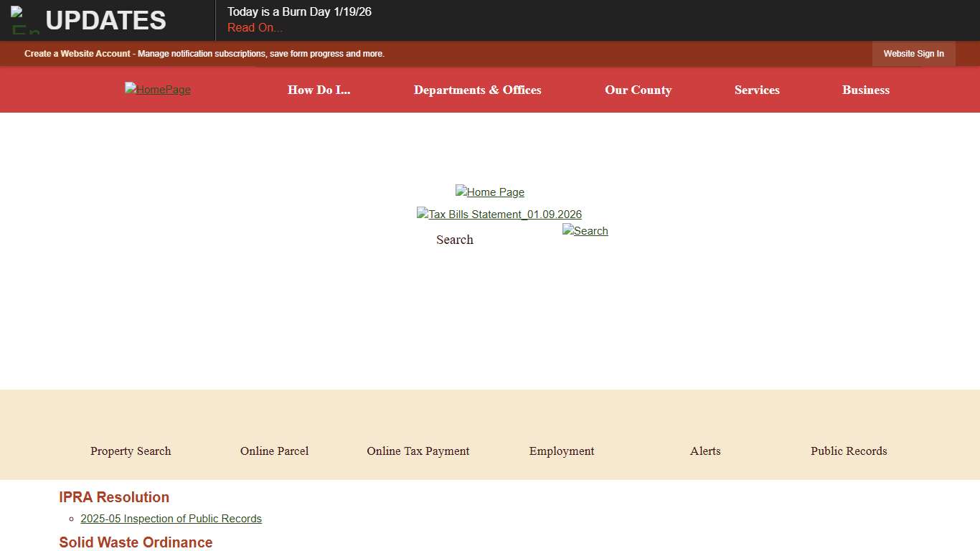
Task: Expand the Business navigation menu
Action: pyautogui.click(x=865, y=90)
